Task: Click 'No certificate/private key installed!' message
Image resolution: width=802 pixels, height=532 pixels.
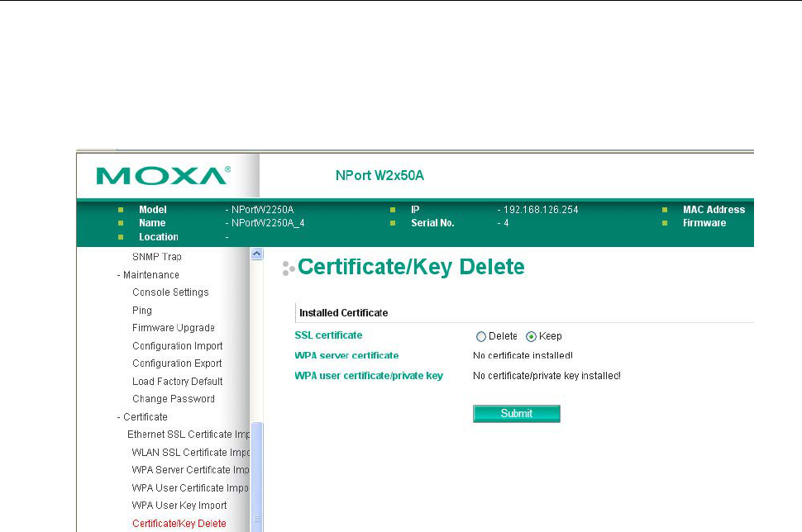Action: (x=547, y=376)
